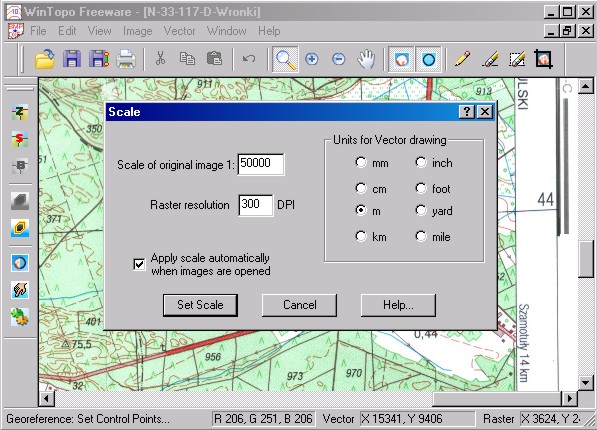Click the vertical scrollbar up arrow
Viewport: 597px width, 430px height.
click(x=586, y=86)
